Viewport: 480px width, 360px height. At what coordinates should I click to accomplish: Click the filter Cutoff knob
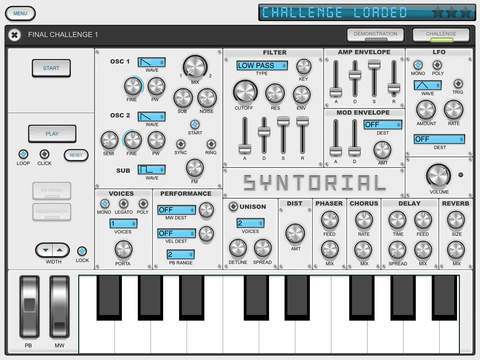point(245,92)
